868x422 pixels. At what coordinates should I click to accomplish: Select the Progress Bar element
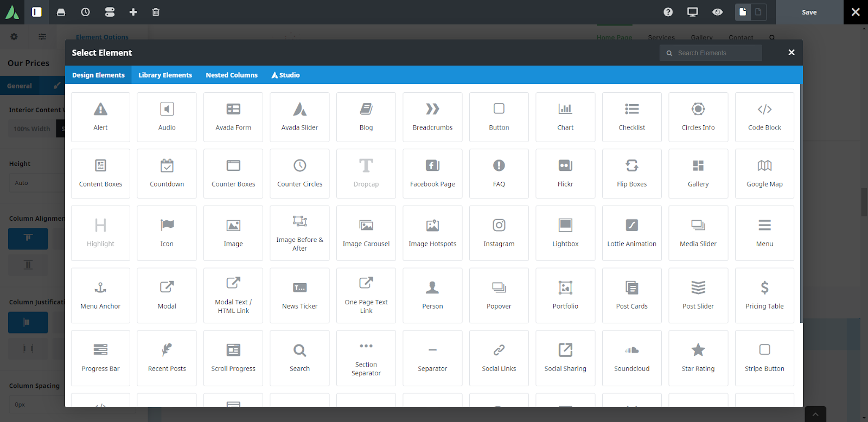tap(100, 358)
